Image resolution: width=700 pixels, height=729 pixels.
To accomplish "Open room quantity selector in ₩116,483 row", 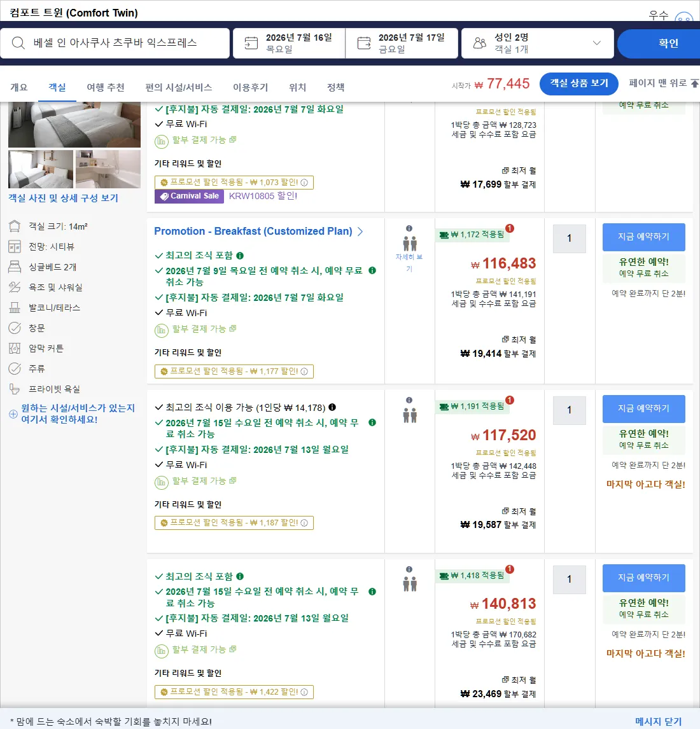I will pos(570,239).
